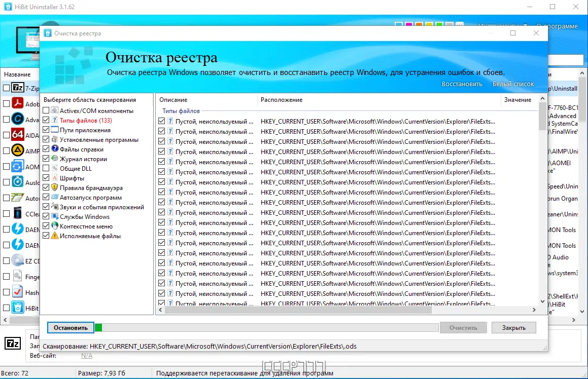
Task: Uncheck the Установленные программы checkbox
Action: click(46, 139)
